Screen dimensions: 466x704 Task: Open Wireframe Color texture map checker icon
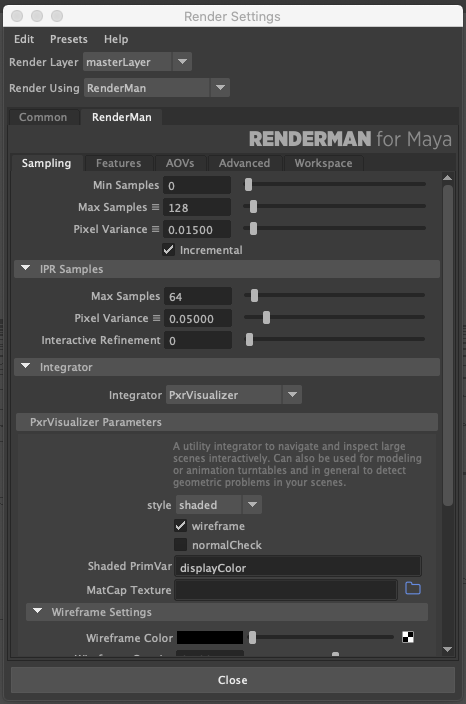tap(408, 637)
